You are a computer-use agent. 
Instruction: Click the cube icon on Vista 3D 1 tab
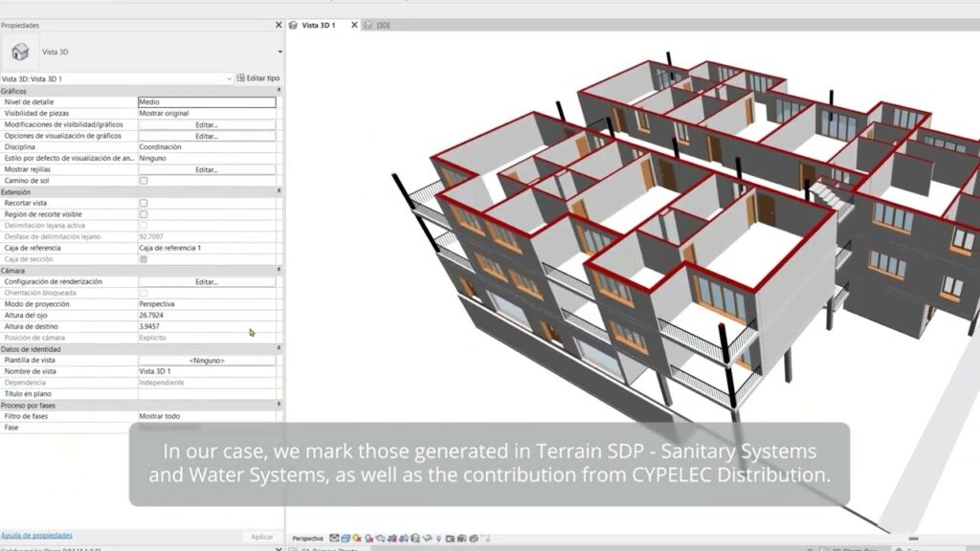[x=294, y=25]
